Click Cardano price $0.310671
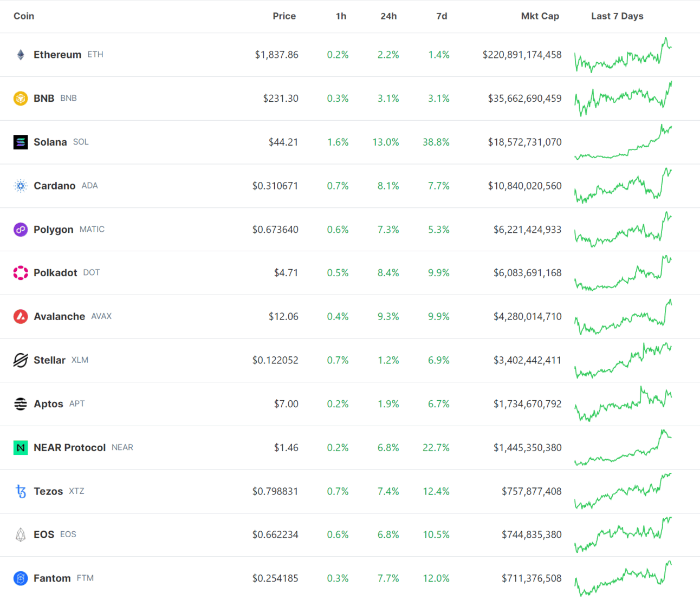 [x=275, y=186]
